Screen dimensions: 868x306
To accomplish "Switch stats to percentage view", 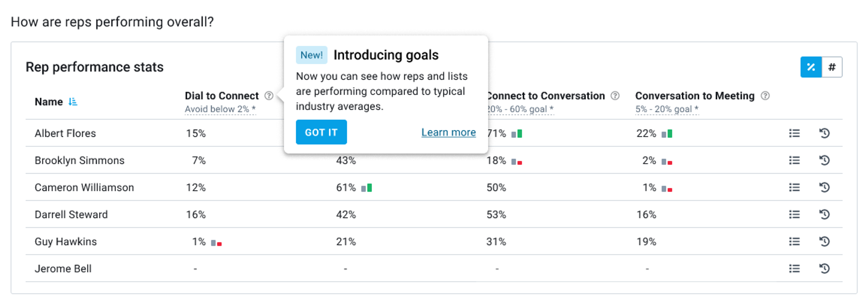I will 811,67.
